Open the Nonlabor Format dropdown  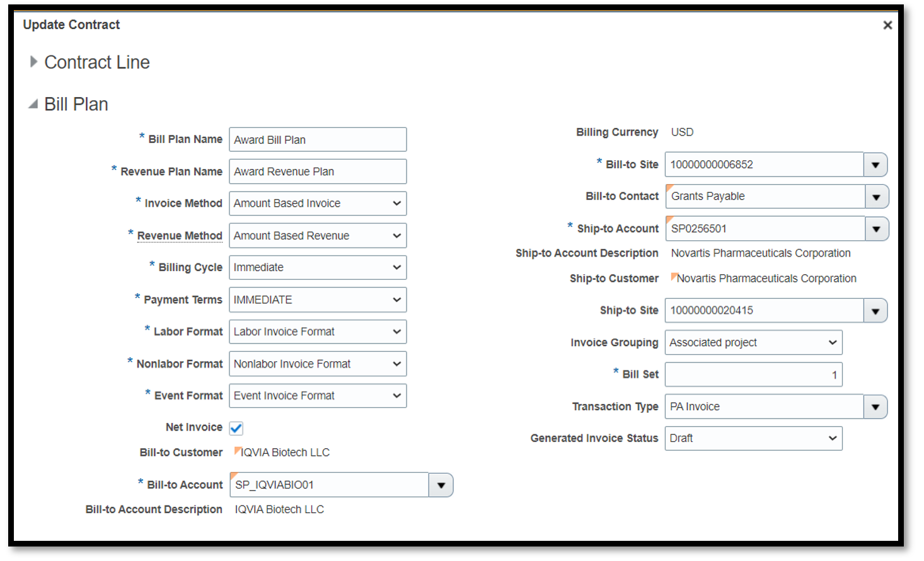318,364
